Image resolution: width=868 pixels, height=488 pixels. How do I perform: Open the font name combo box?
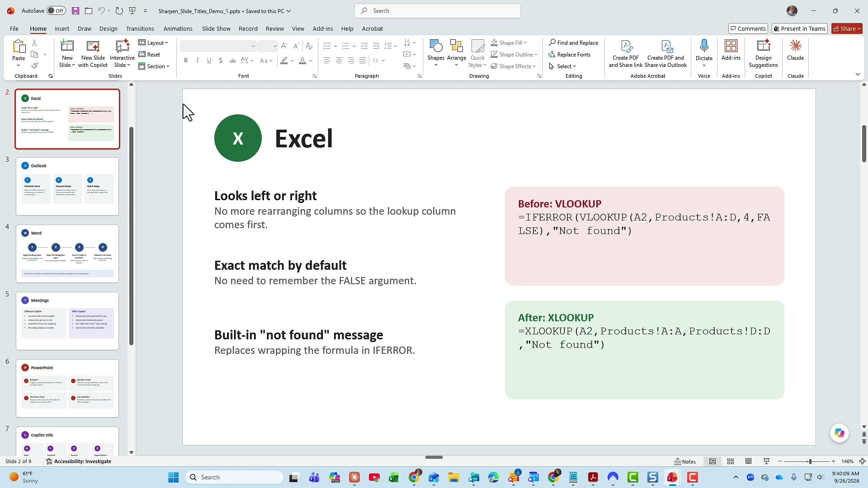coord(218,46)
